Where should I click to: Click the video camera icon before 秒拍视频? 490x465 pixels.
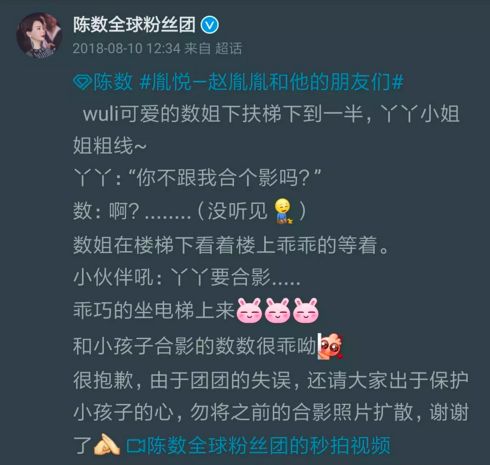(136, 446)
